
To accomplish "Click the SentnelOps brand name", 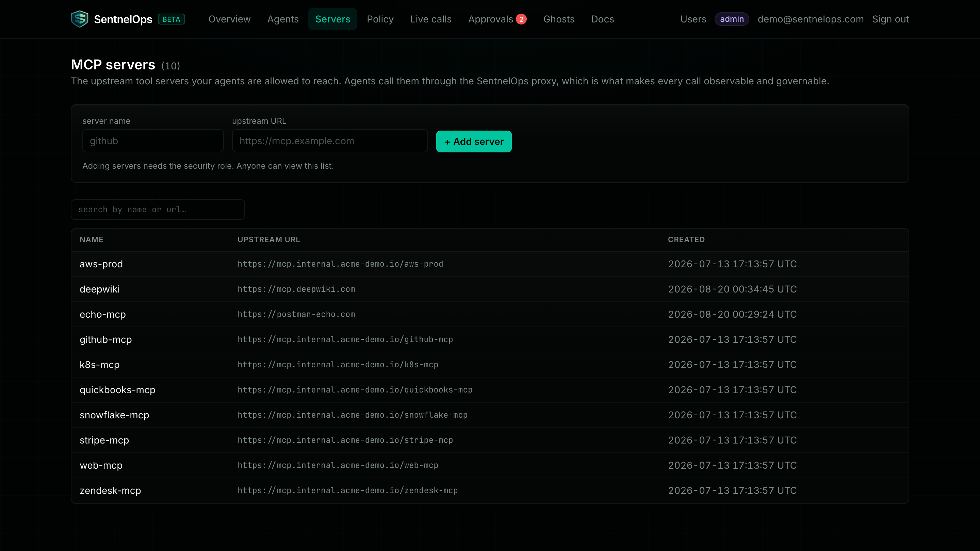I will [x=123, y=19].
